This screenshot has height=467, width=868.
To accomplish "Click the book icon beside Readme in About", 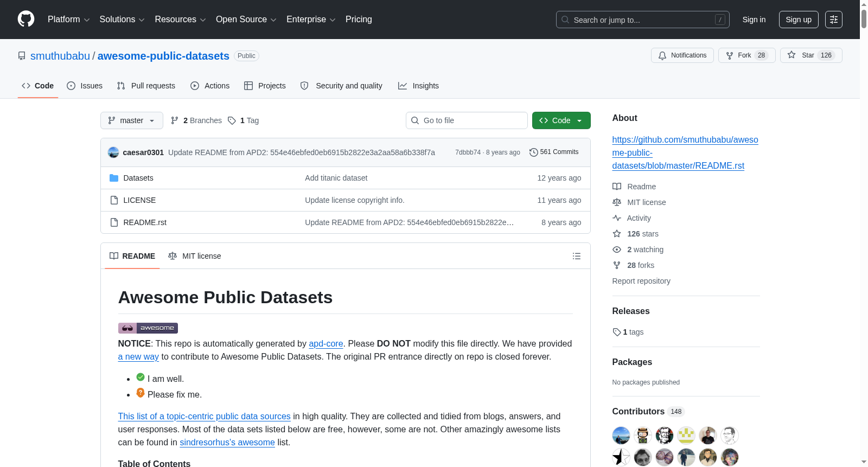I will point(617,187).
